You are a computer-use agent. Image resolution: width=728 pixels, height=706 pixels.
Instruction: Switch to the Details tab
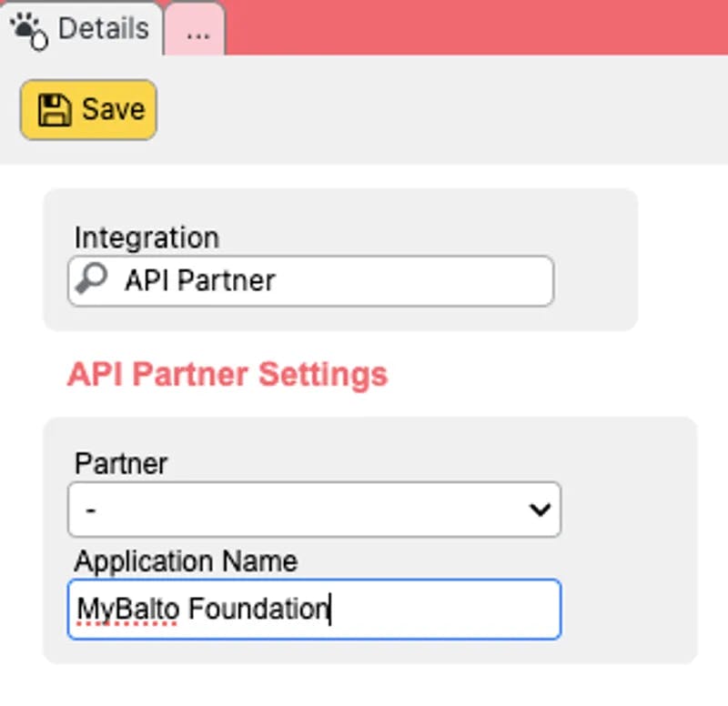pyautogui.click(x=102, y=29)
